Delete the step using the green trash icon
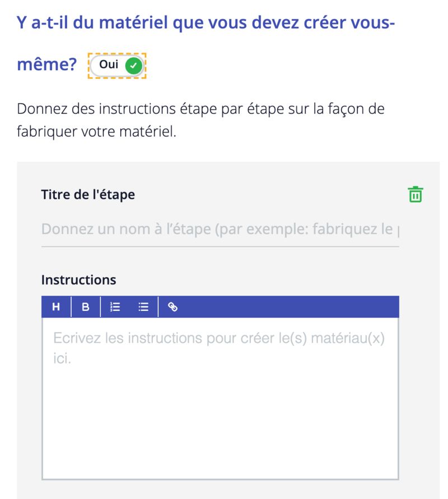 415,194
